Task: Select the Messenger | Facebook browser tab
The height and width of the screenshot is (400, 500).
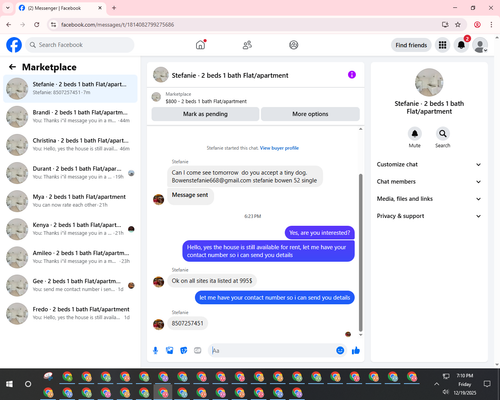Action: click(61, 8)
